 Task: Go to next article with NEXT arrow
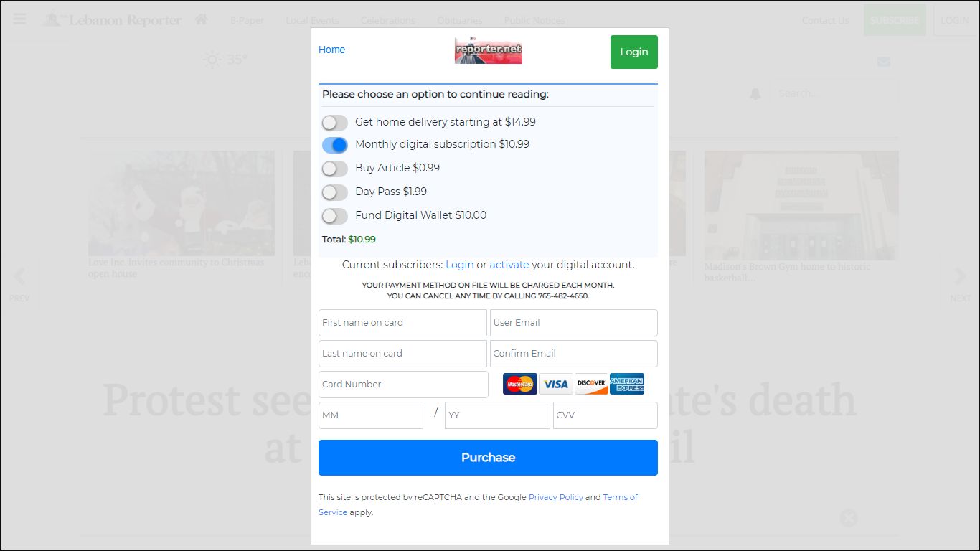[x=960, y=284]
